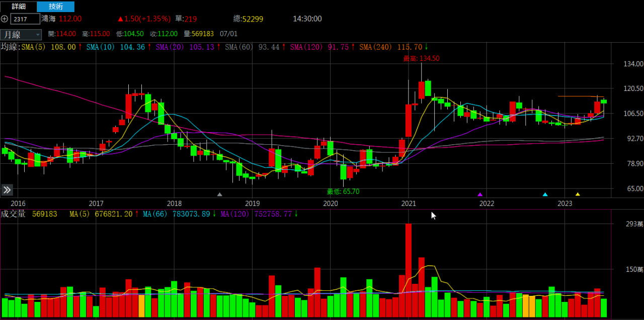The width and height of the screenshot is (644, 320).
Task: Click the gray triangle marker near 2018
Action: [x=219, y=194]
